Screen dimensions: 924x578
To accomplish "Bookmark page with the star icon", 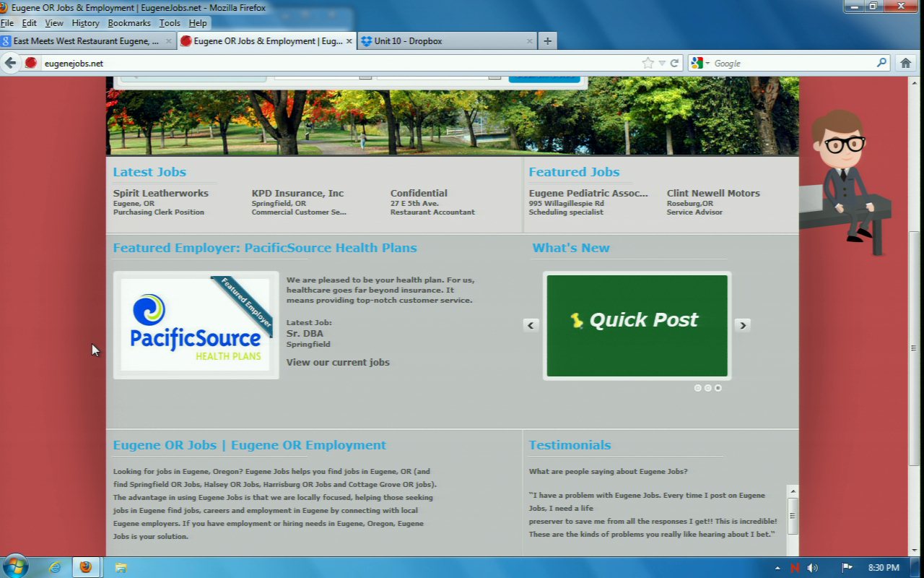I will (648, 63).
